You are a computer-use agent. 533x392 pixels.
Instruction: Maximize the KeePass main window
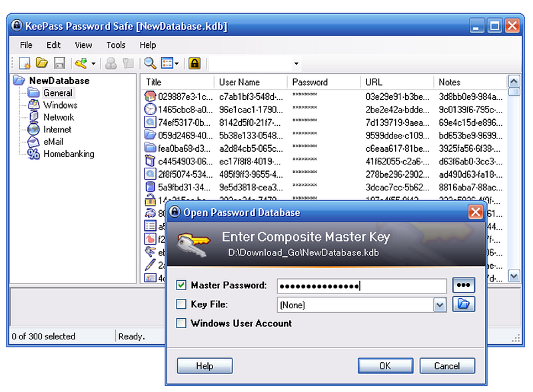click(494, 26)
